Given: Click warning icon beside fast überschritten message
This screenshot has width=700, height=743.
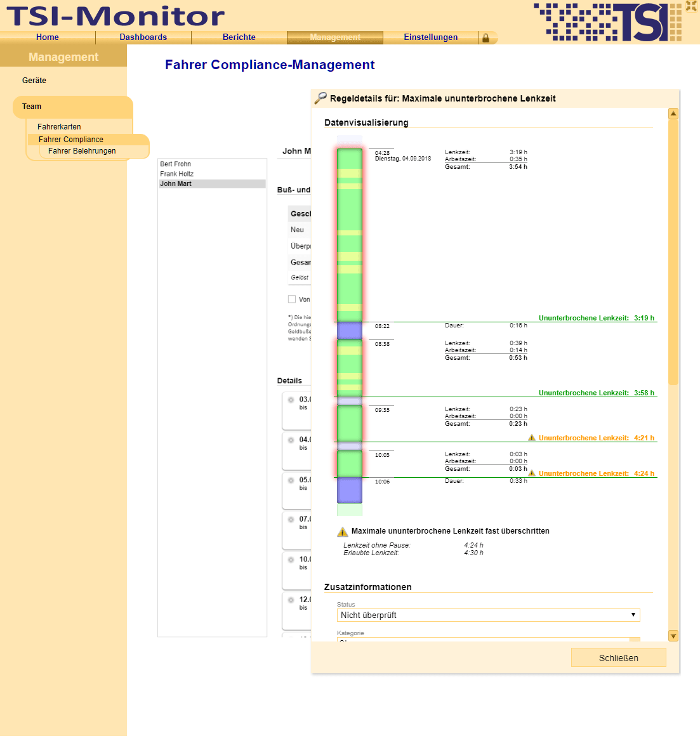Looking at the screenshot, I should (342, 532).
